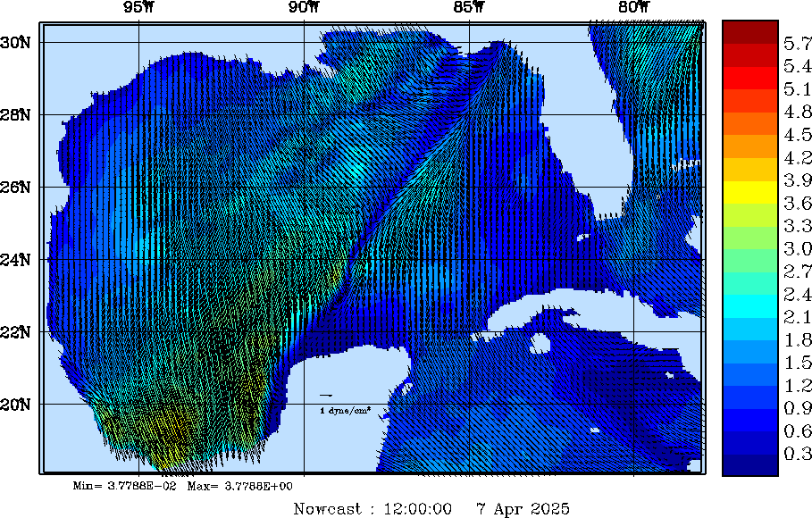The width and height of the screenshot is (812, 518).
Task: Click the yellow-green band between 3.3 and 3.6
Action: click(x=750, y=215)
